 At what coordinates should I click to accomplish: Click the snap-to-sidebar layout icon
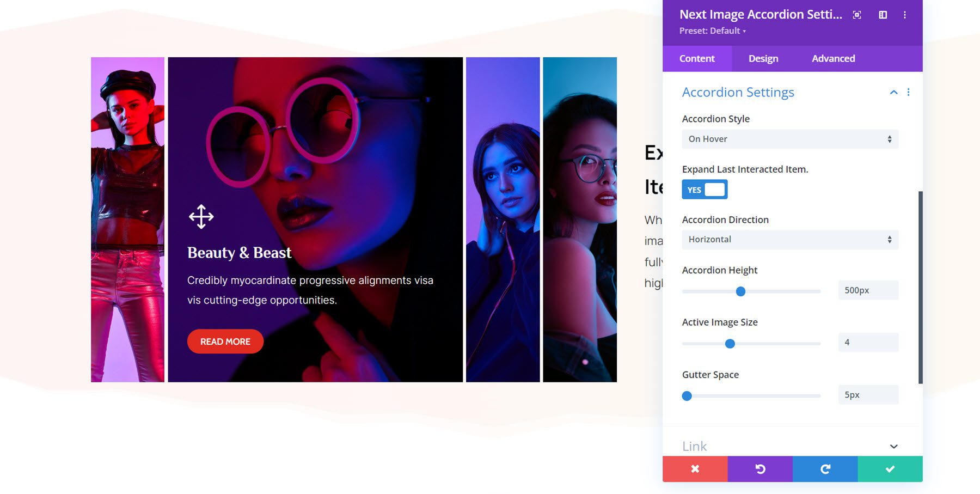click(x=883, y=15)
